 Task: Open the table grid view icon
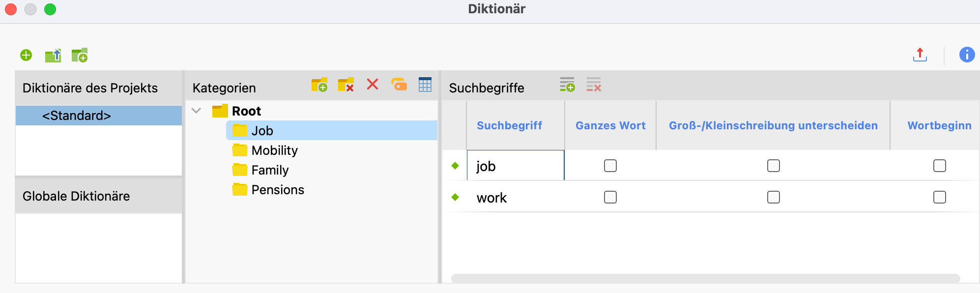click(x=425, y=85)
